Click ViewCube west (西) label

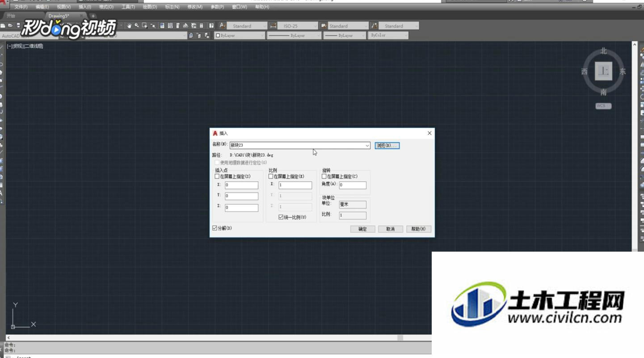pyautogui.click(x=585, y=72)
